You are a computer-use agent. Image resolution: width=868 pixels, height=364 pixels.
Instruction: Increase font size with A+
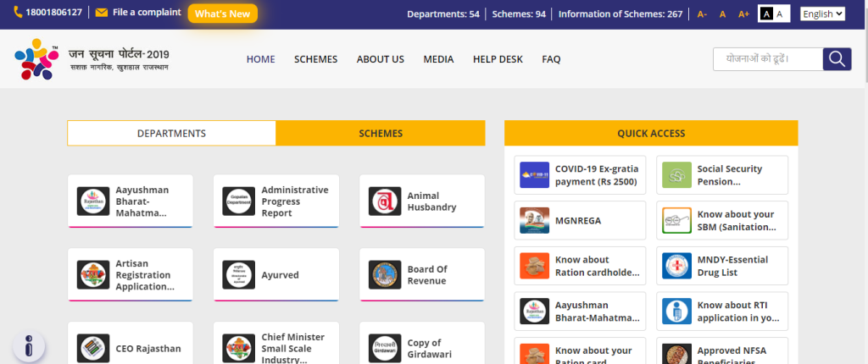click(743, 14)
